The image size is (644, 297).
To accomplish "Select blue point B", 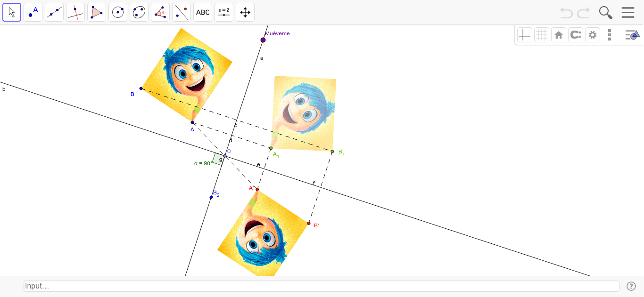I will click(141, 88).
